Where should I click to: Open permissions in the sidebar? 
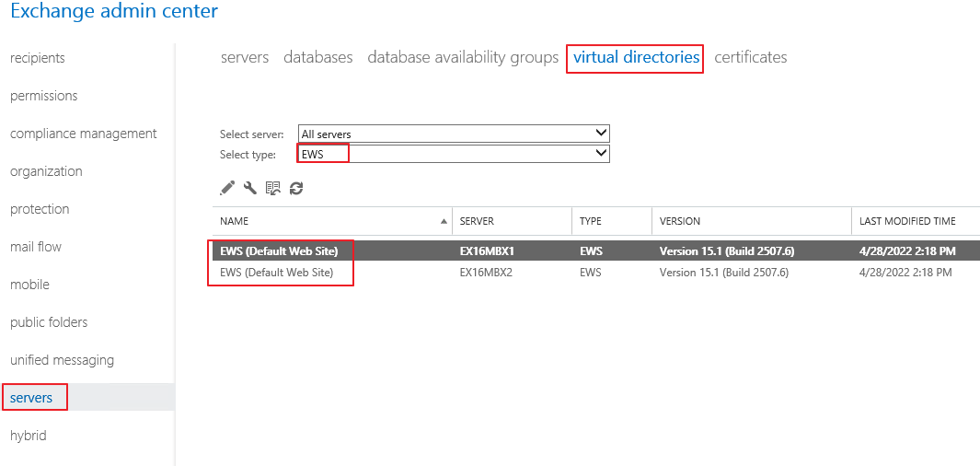point(44,96)
